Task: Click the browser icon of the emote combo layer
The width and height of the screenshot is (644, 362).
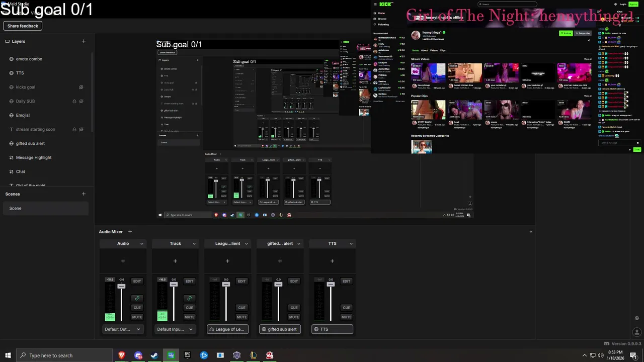Action: coord(11,59)
